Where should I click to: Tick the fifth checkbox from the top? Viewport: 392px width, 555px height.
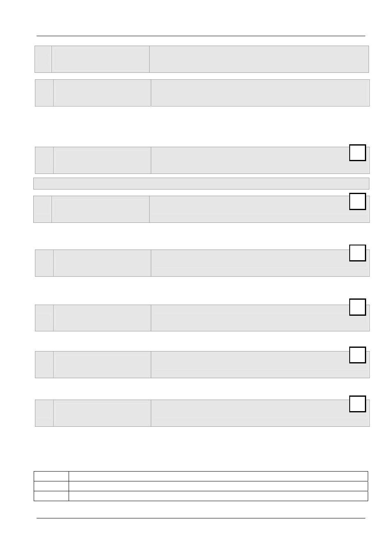click(x=357, y=355)
